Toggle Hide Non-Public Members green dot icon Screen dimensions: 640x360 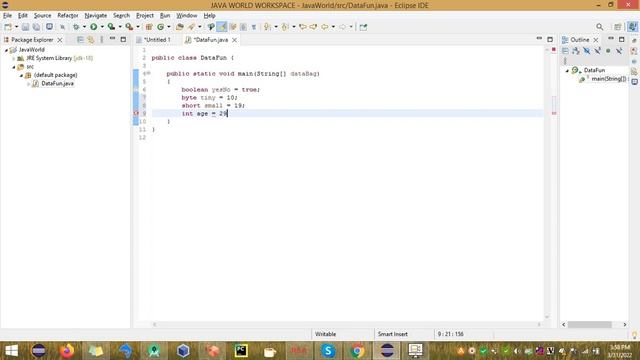click(608, 51)
